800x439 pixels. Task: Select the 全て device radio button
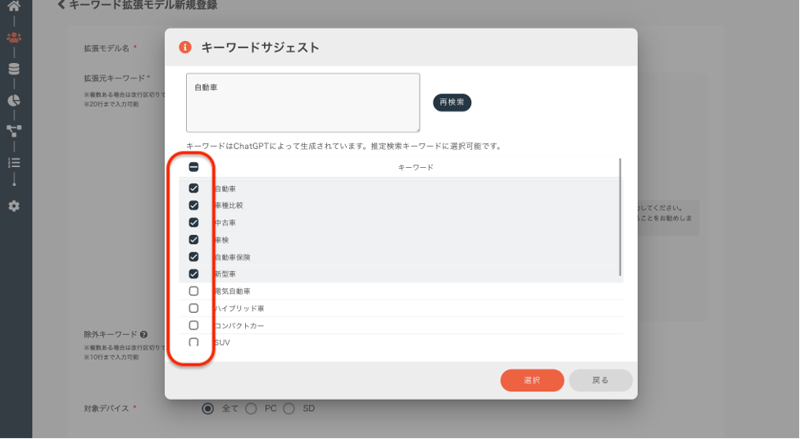(x=208, y=409)
